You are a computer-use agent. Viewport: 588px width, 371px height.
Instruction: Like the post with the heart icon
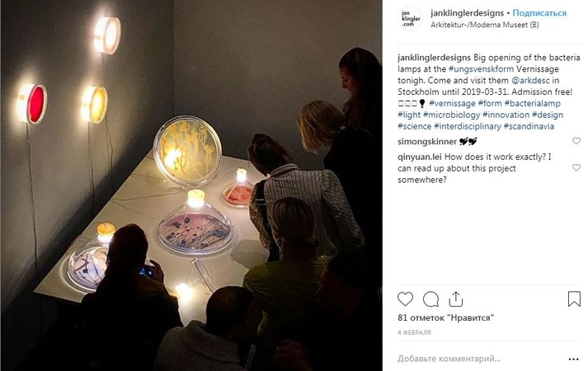tap(405, 299)
